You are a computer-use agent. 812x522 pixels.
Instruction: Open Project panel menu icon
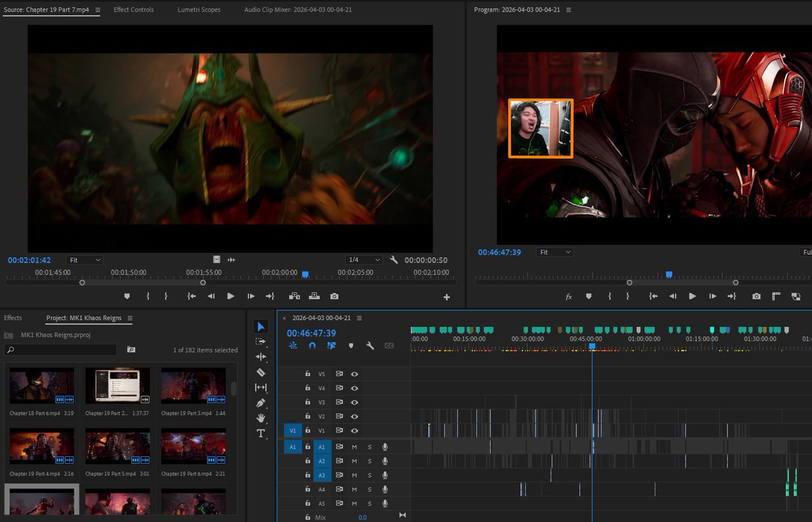tap(130, 318)
